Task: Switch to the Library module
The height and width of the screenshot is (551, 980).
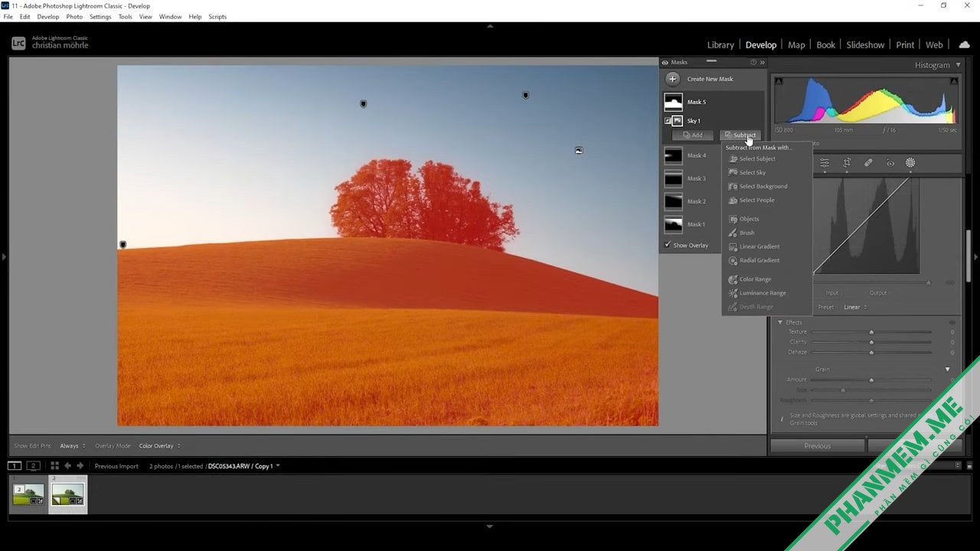Action: click(x=720, y=45)
